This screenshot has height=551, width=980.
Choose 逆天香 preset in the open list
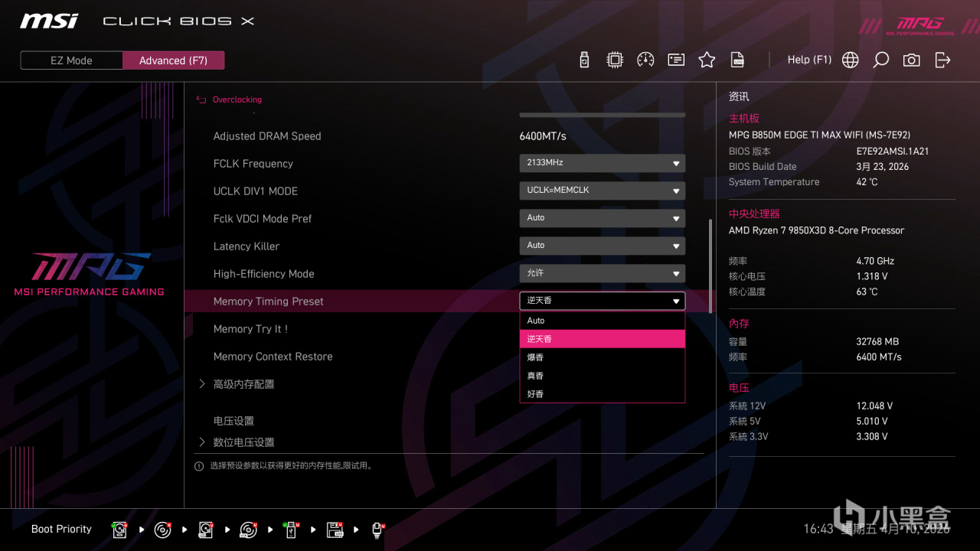[x=602, y=339]
